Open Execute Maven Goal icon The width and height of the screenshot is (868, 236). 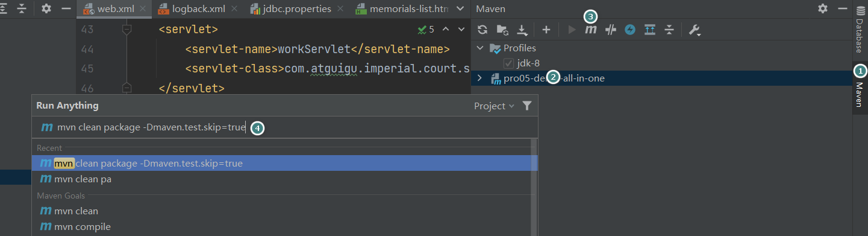click(x=591, y=30)
